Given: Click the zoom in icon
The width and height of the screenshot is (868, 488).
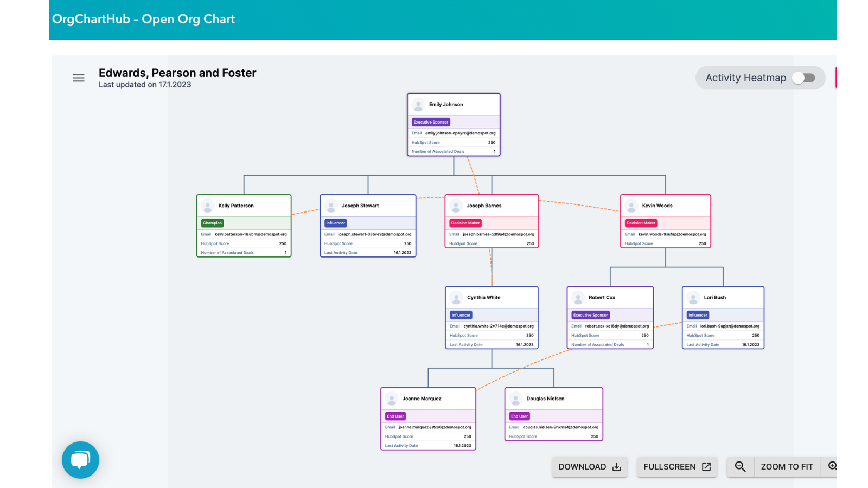Looking at the screenshot, I should click(x=832, y=466).
